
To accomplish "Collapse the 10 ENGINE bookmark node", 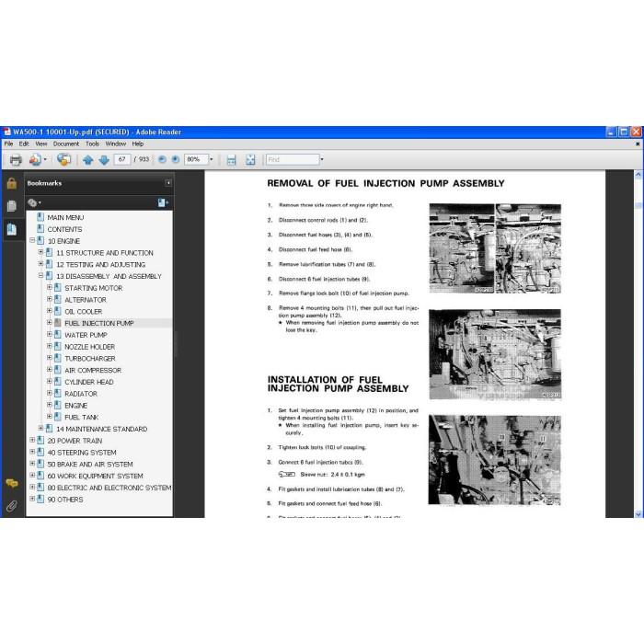I will (32, 240).
